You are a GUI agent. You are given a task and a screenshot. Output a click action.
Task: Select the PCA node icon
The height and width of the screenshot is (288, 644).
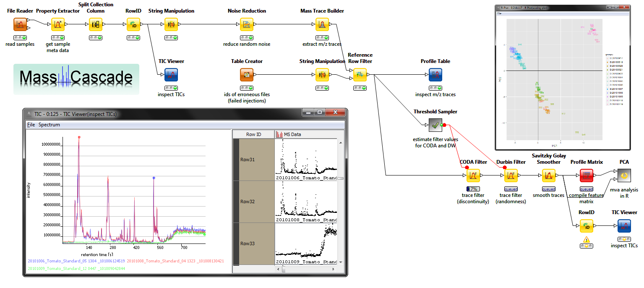point(624,175)
